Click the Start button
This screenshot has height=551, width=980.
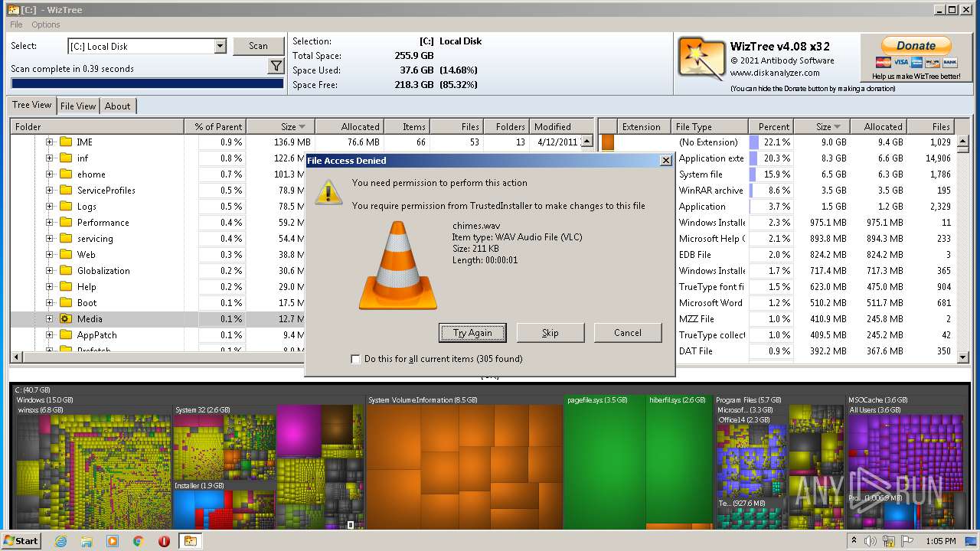[21, 540]
